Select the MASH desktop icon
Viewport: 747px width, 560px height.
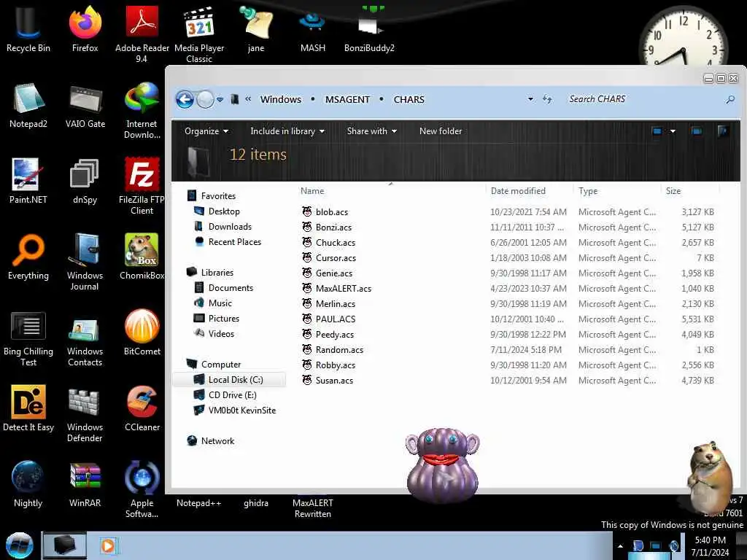click(x=312, y=29)
